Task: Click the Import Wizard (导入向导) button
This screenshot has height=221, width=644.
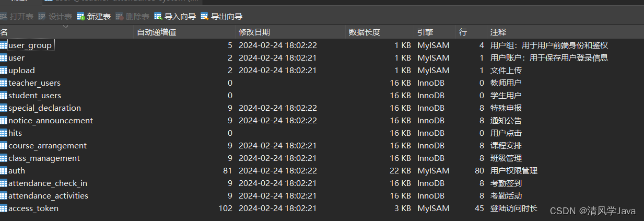Action: [175, 17]
